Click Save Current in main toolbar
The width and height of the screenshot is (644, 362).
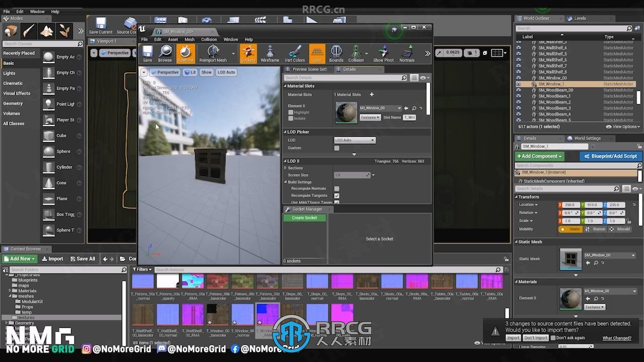point(101,26)
